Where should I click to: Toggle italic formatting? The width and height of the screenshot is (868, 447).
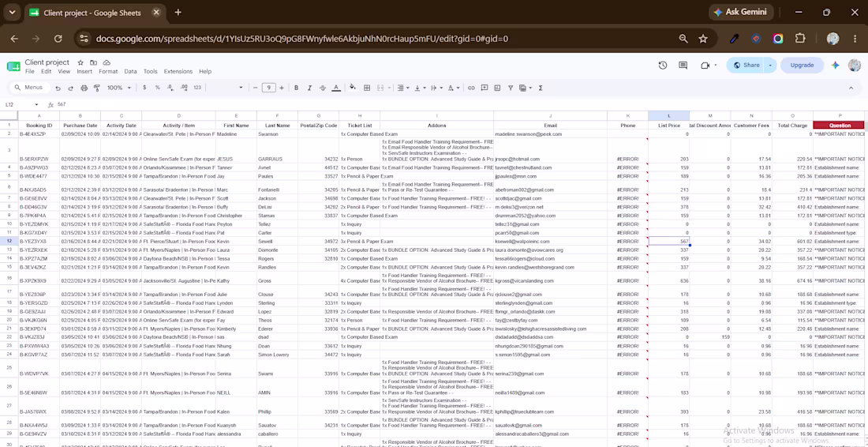(309, 88)
